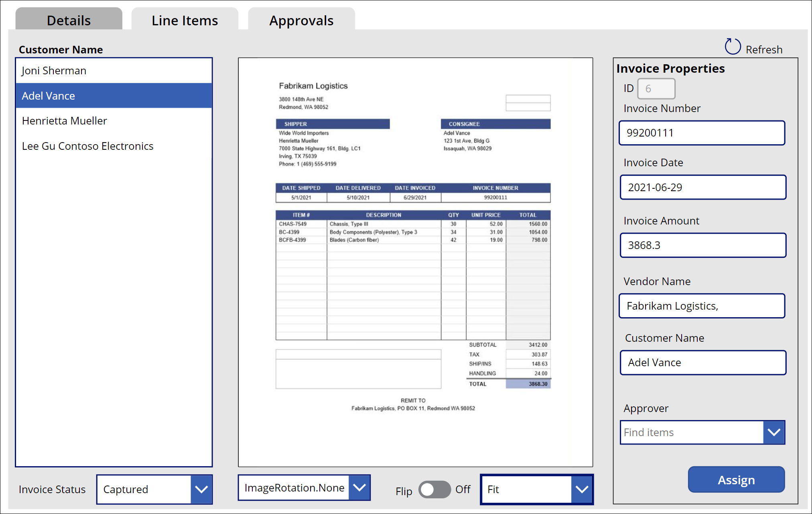Click the Invoice Amount input field
This screenshot has width=812, height=514.
click(702, 245)
